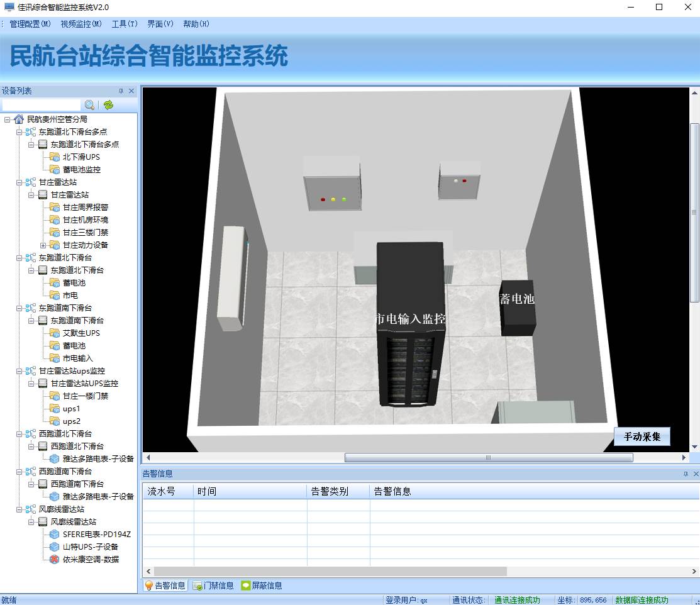
Task: Click the 3D view horizontal scrollbar thumb
Action: point(488,458)
